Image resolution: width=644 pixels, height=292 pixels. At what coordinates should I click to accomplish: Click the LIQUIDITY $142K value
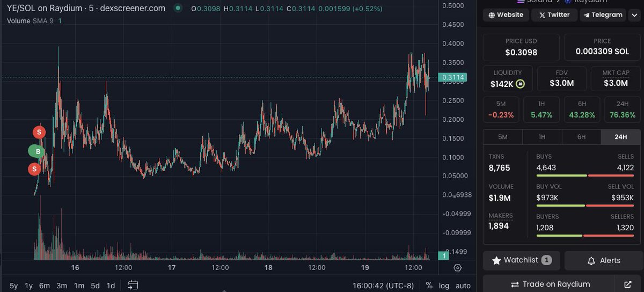click(x=501, y=84)
